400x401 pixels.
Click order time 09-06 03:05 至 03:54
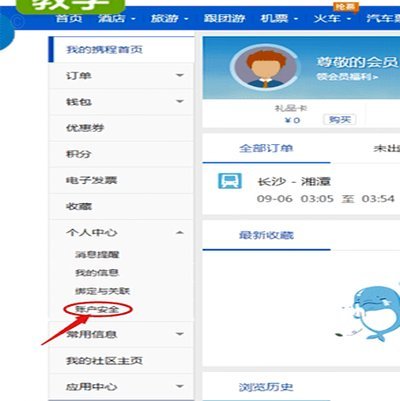coord(326,199)
